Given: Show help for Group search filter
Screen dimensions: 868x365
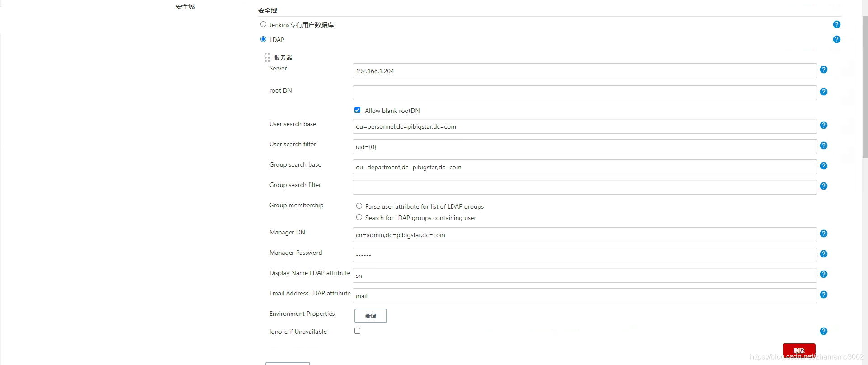Looking at the screenshot, I should tap(823, 186).
